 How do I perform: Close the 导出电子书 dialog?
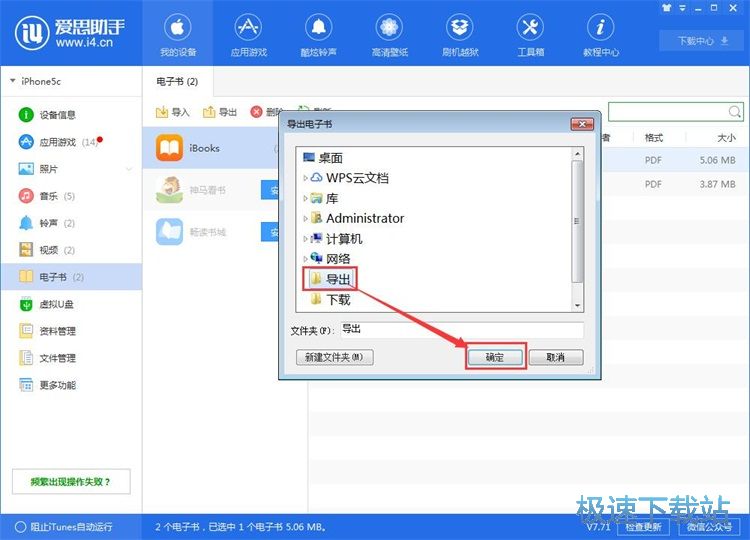582,124
